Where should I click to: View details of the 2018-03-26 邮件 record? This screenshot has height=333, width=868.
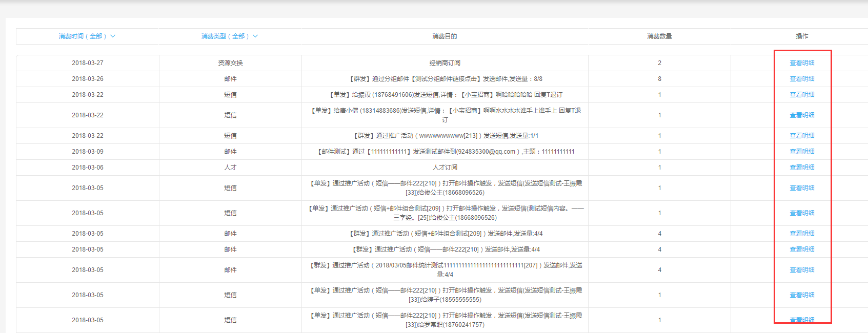pyautogui.click(x=802, y=79)
